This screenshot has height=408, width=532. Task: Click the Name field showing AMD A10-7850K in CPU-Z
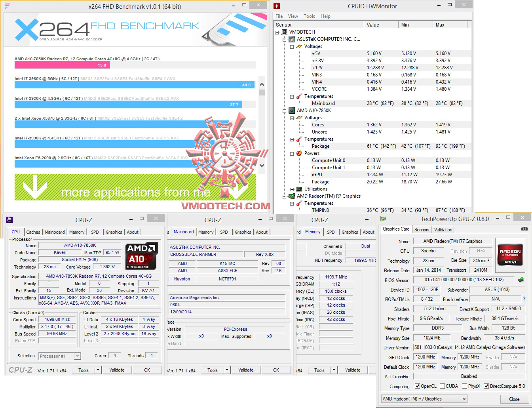point(80,246)
